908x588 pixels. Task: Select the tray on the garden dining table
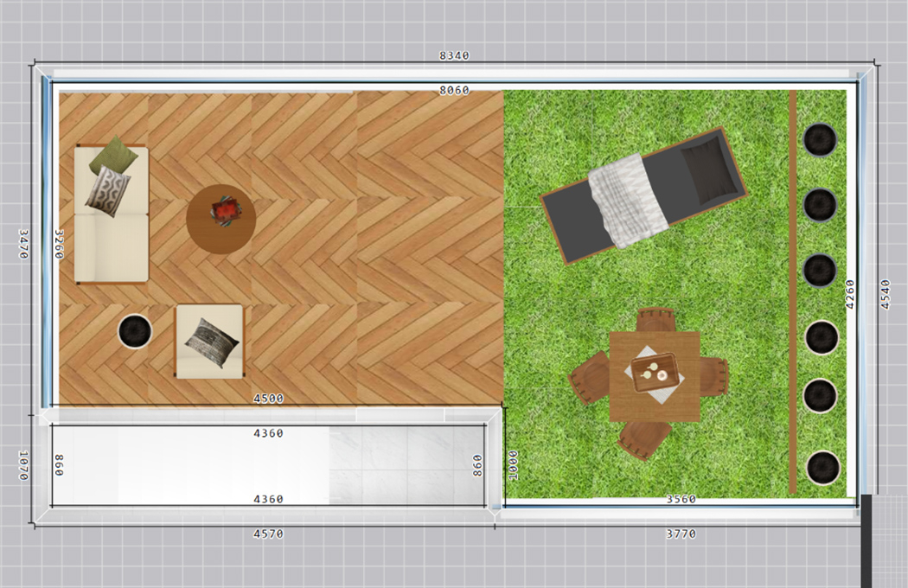(653, 374)
